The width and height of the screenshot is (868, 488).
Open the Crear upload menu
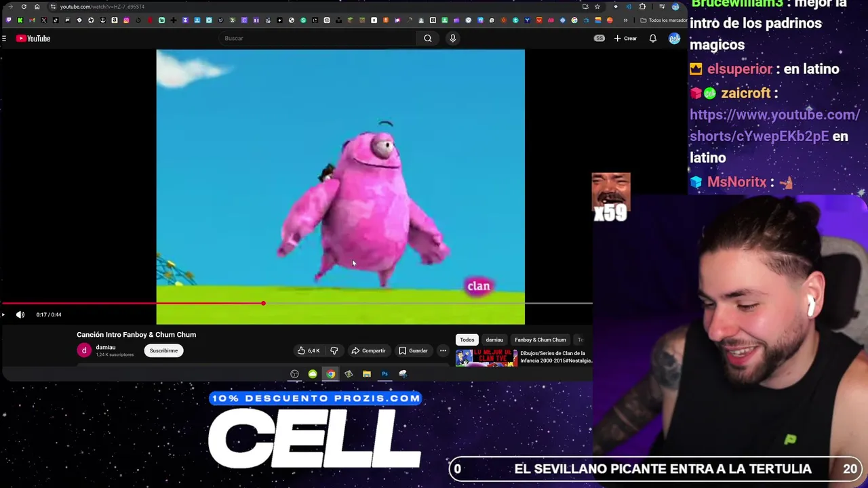(625, 39)
